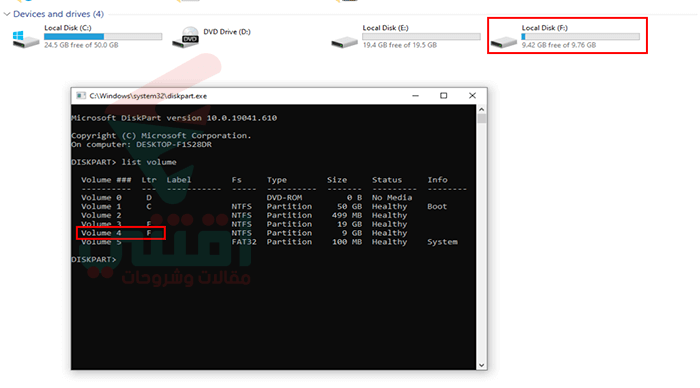Click the Local Disk (E:) usage bar

point(421,37)
